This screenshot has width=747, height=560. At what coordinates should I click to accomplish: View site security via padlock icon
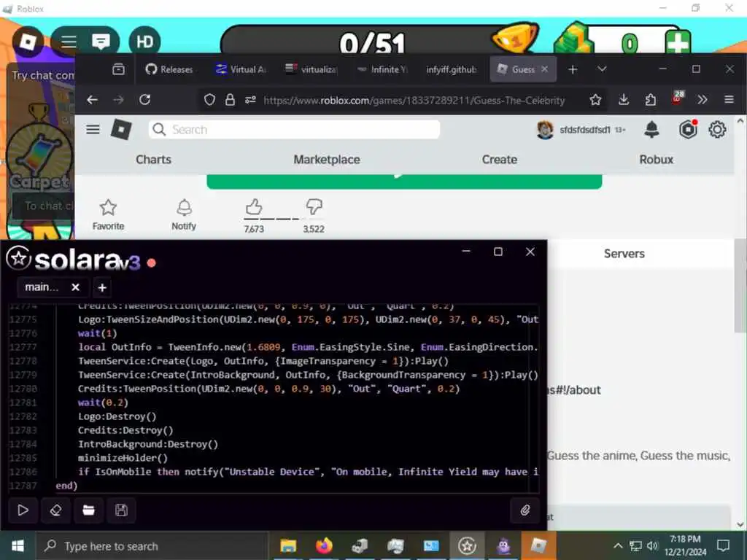[x=230, y=99]
